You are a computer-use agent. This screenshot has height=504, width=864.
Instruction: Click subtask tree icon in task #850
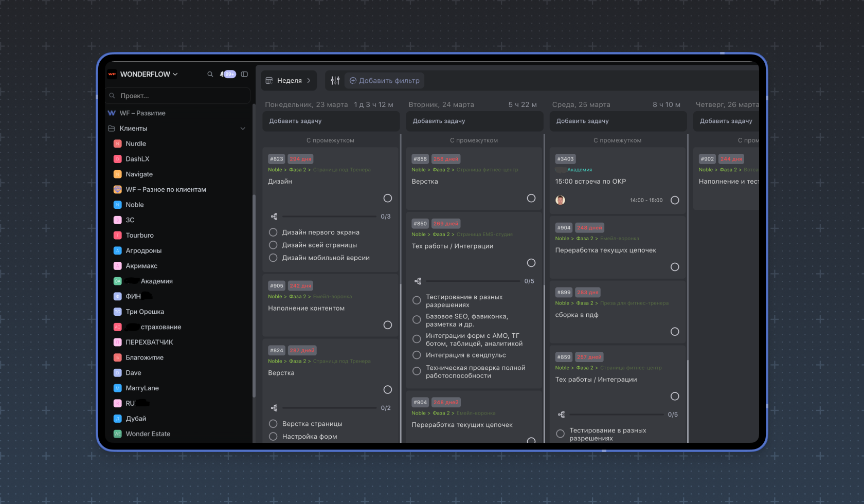click(x=418, y=281)
